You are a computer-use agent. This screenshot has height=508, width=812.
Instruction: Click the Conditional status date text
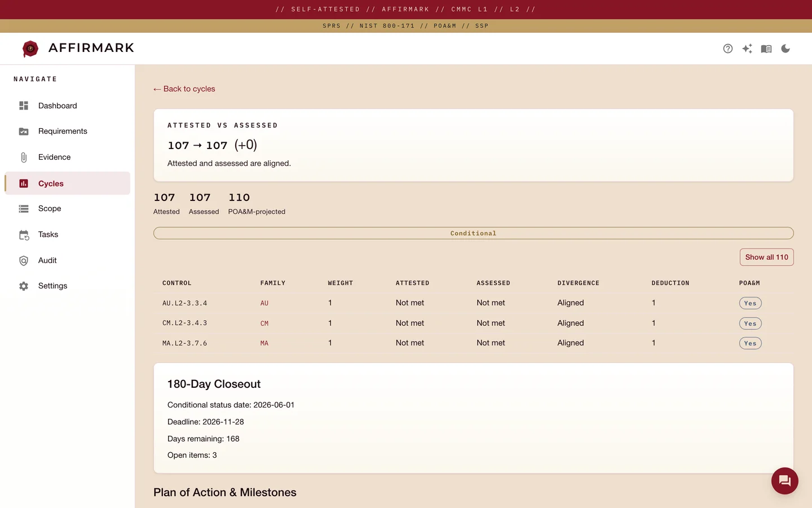click(x=231, y=405)
